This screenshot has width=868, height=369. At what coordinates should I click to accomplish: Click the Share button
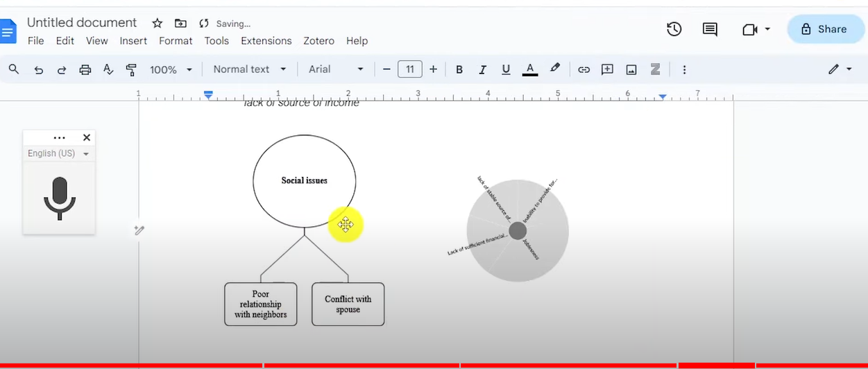[825, 29]
